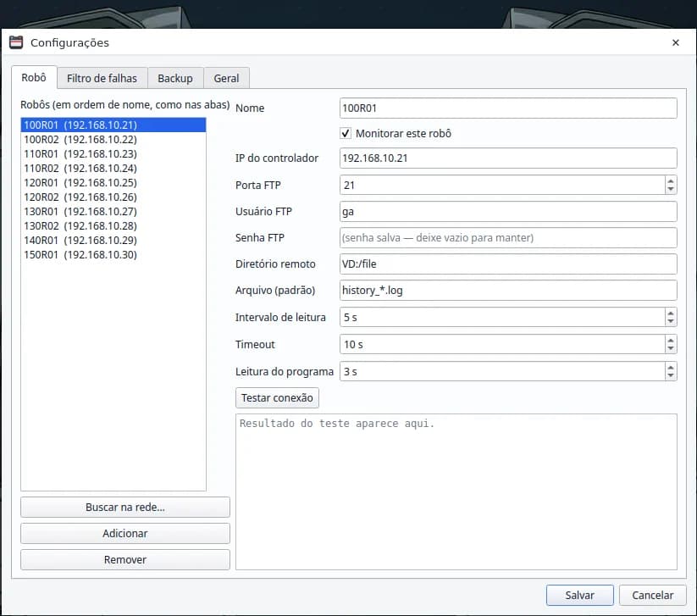The image size is (697, 616).
Task: Select robot 130R01 (192.168.10.27)
Action: pos(113,211)
